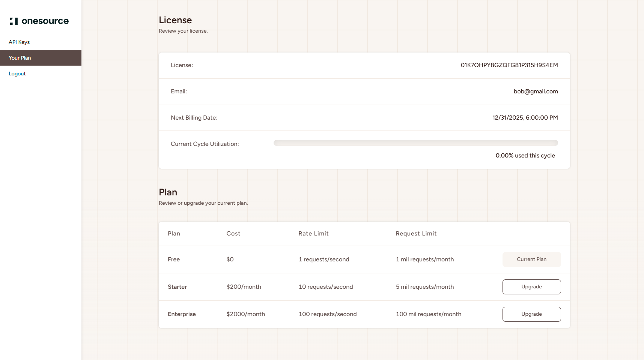The width and height of the screenshot is (644, 360).
Task: Click the email bob@gmail.com
Action: [536, 91]
